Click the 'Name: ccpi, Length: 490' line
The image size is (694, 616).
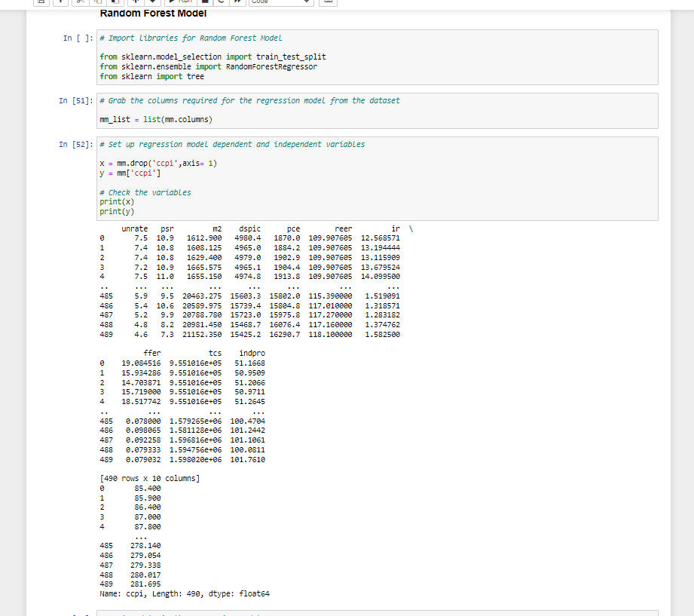point(185,594)
